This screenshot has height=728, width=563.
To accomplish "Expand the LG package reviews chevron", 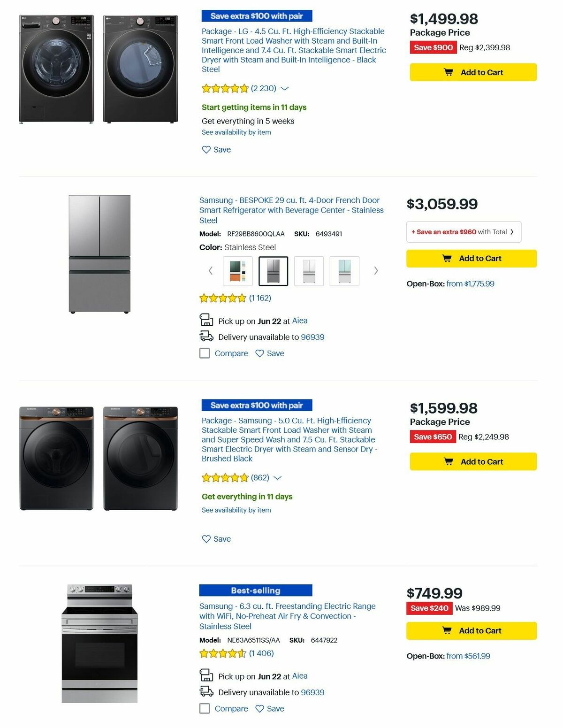I will click(x=285, y=88).
